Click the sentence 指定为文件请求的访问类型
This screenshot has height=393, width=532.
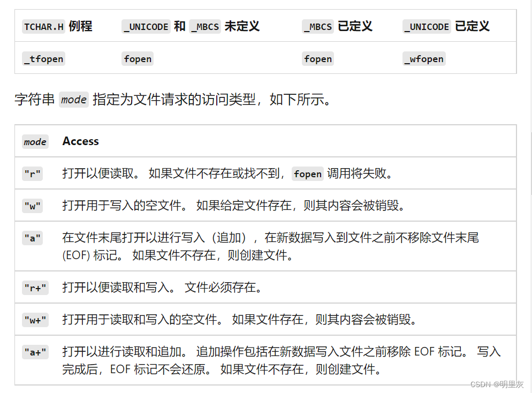212,100
